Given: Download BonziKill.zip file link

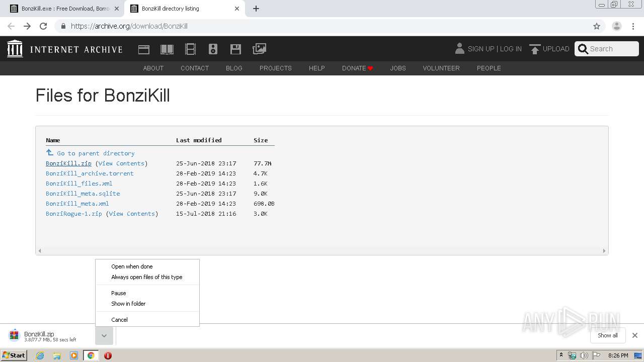Looking at the screenshot, I should tap(68, 163).
